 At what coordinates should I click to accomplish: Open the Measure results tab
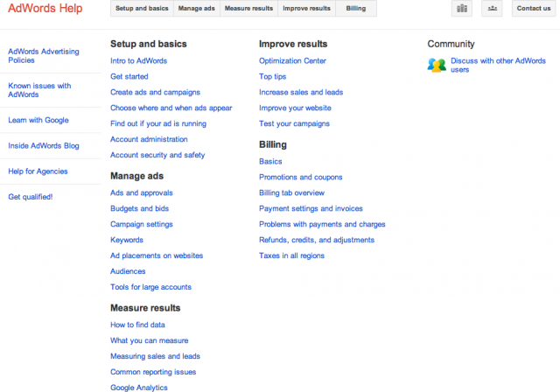(248, 8)
